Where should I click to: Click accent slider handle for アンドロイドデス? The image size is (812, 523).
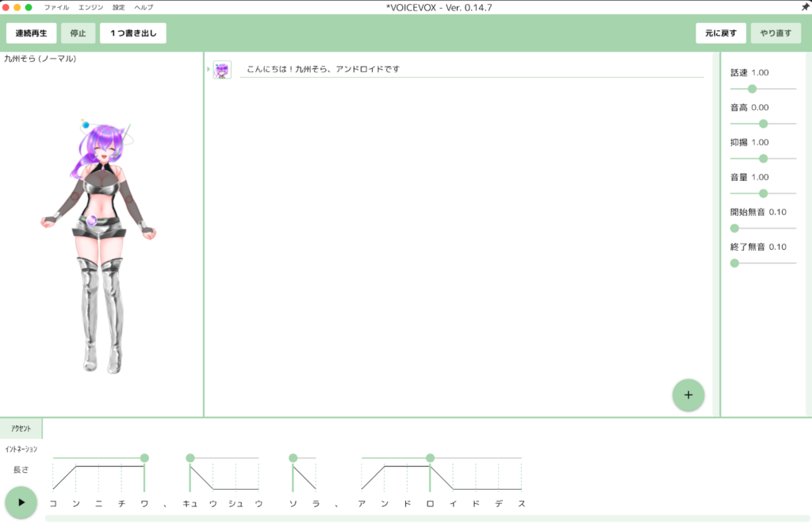pyautogui.click(x=431, y=458)
